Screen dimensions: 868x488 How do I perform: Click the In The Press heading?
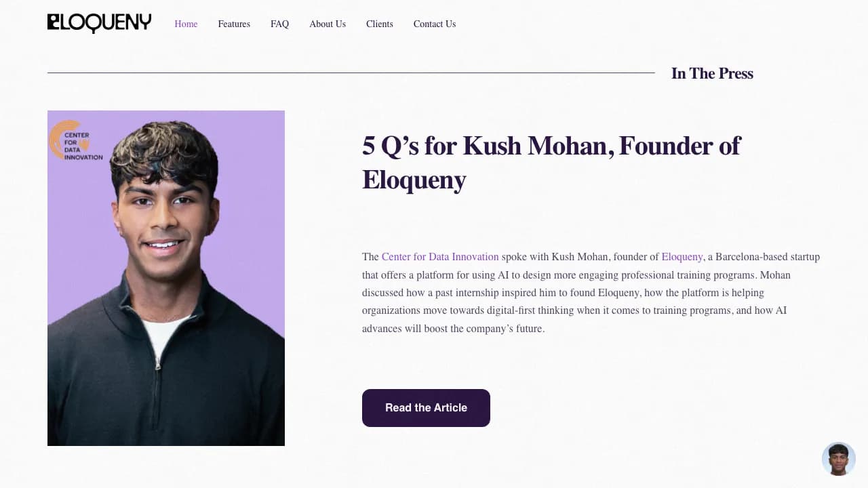[712, 73]
